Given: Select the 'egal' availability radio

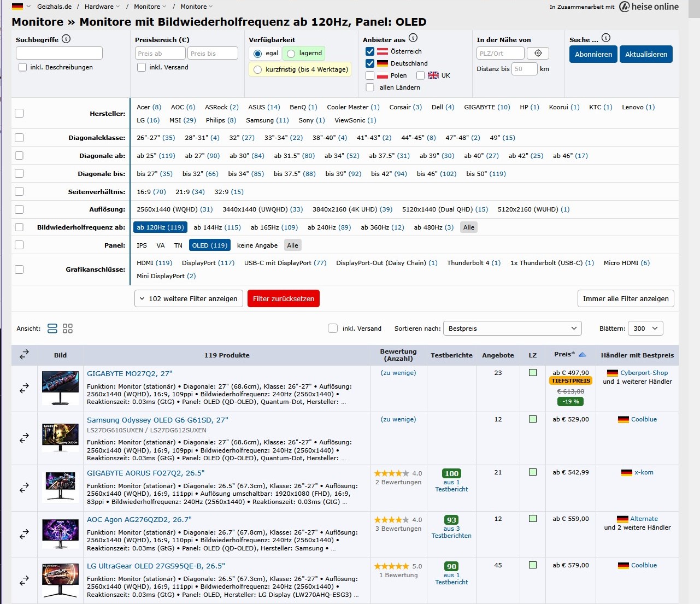Looking at the screenshot, I should [x=257, y=54].
